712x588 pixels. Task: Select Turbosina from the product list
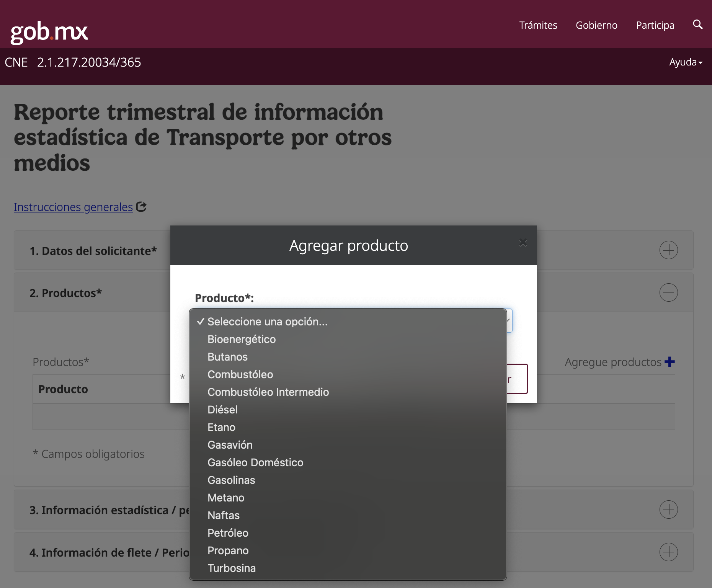coord(232,568)
